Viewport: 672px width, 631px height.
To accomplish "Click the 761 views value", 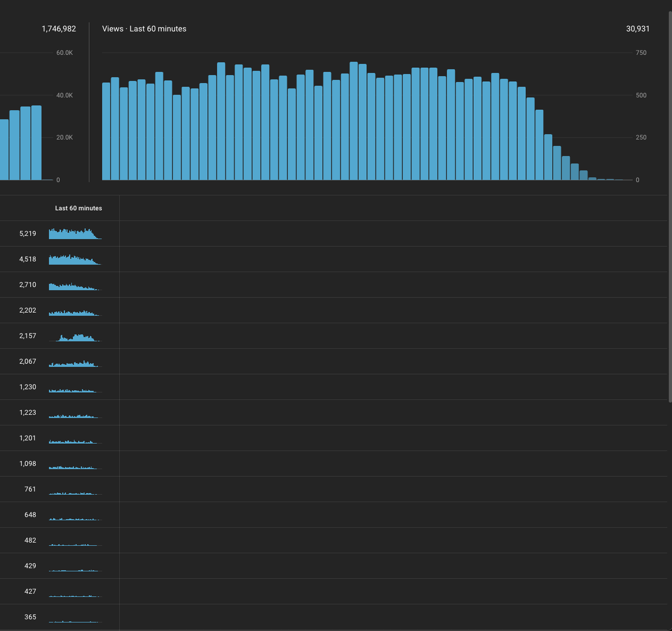I will pyautogui.click(x=30, y=489).
